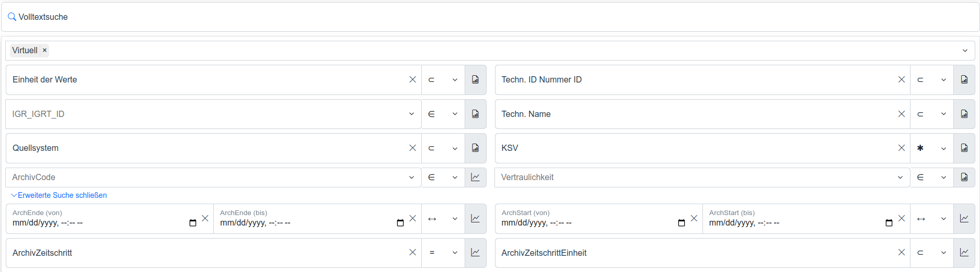Remove the Virtuell tag
980x272 pixels.
45,51
